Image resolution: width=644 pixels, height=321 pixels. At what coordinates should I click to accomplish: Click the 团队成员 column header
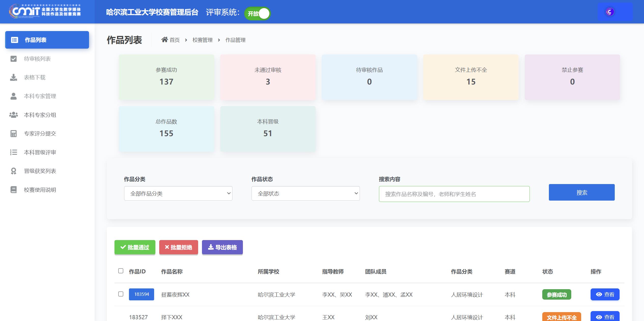pyautogui.click(x=376, y=272)
